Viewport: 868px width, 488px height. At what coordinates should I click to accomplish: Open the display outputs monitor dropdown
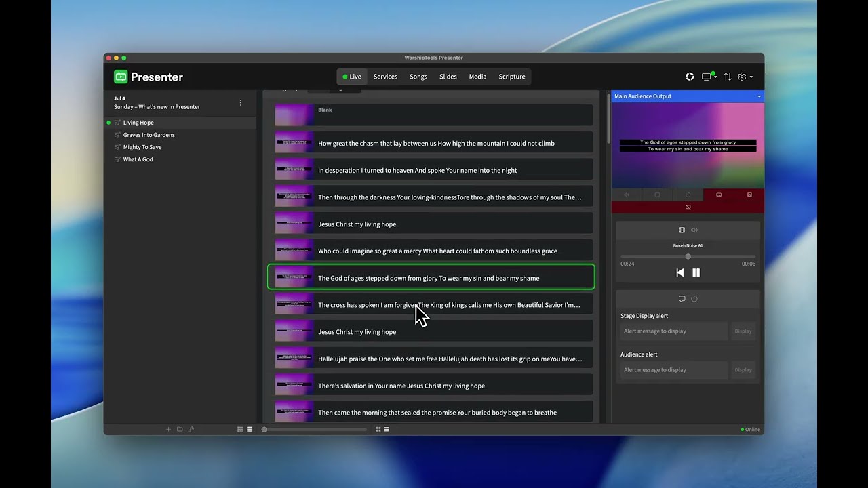coord(709,77)
